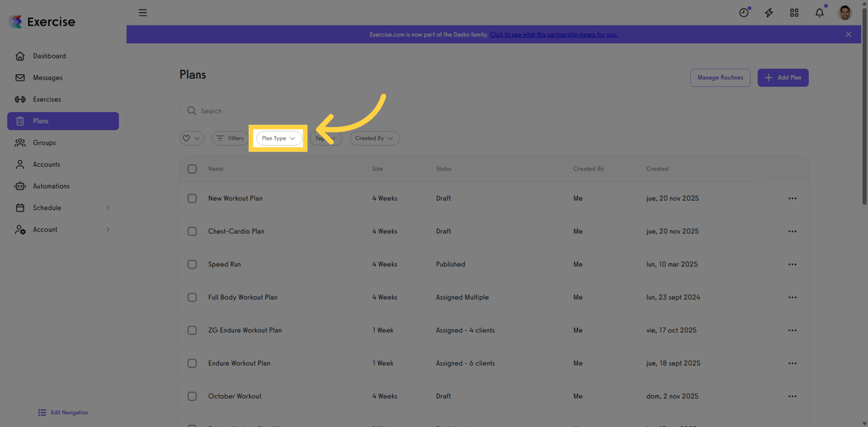Open the clock history icon in top bar
Viewport: 868px width, 427px height.
click(743, 12)
